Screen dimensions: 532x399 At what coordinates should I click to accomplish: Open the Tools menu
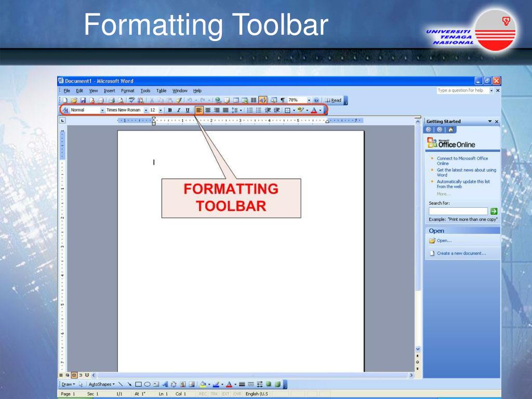point(145,90)
